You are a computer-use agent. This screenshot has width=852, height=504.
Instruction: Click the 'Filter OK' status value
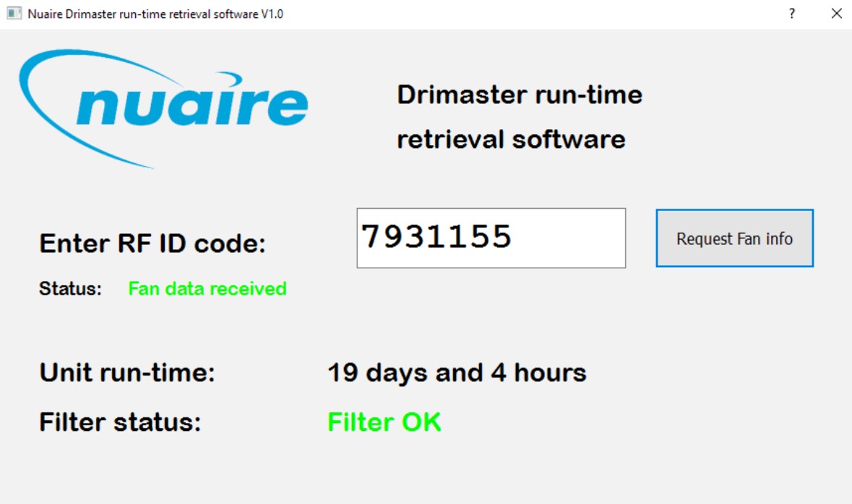click(384, 422)
